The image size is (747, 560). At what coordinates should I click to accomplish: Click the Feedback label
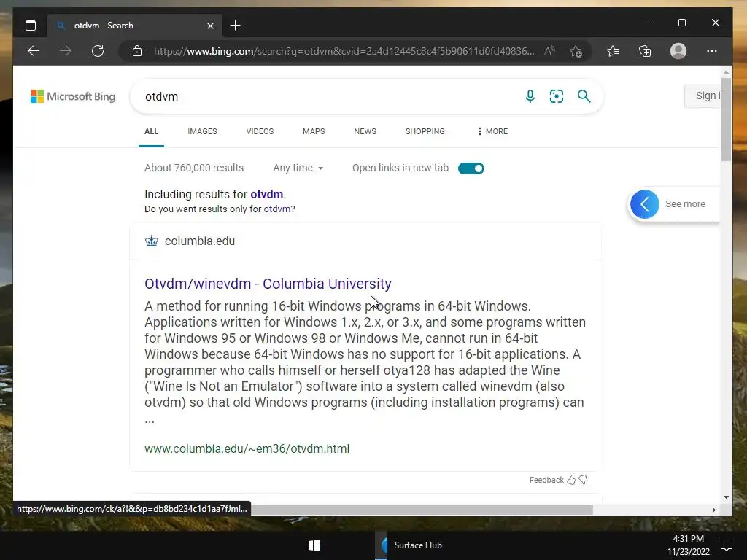[546, 480]
